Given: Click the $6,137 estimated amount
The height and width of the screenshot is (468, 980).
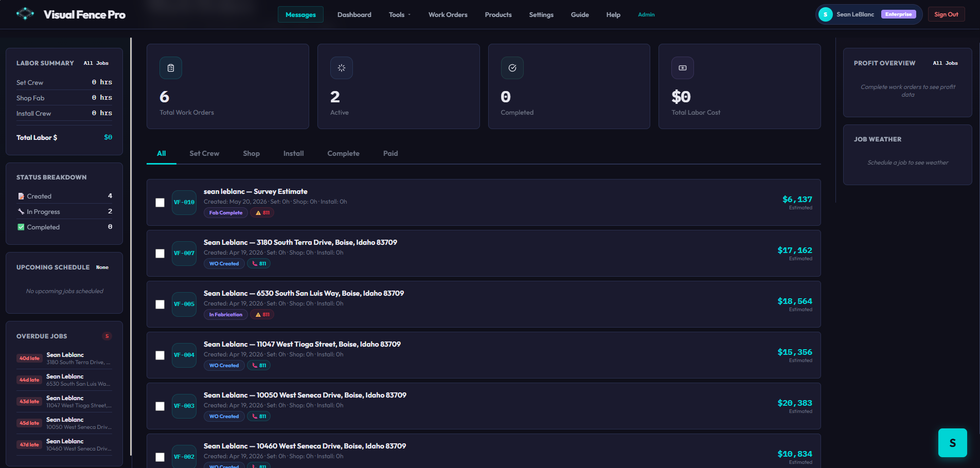Looking at the screenshot, I should (x=797, y=200).
